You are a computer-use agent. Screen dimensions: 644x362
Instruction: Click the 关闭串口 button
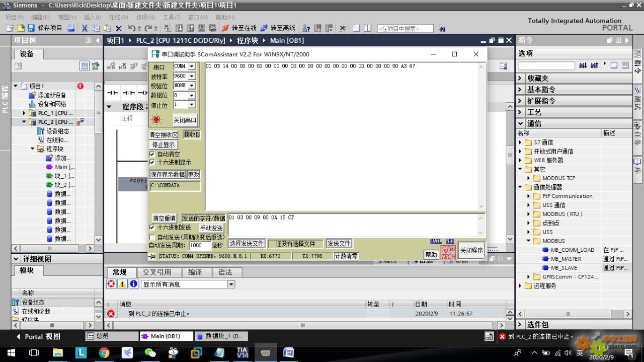(x=185, y=120)
